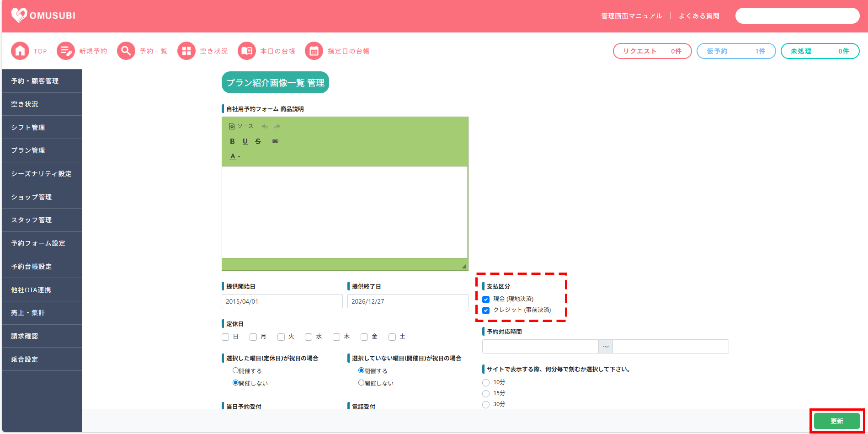The height and width of the screenshot is (434, 868).
Task: Click the green 更新 button
Action: point(836,421)
